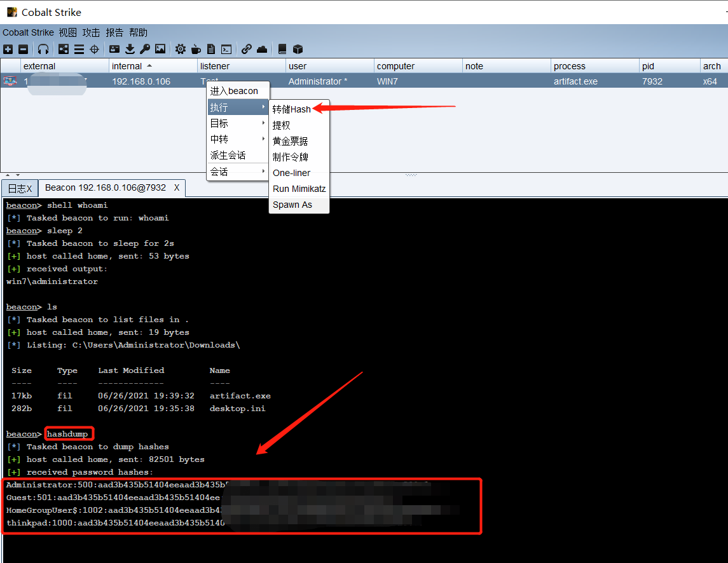Open screenshots picture icon

160,49
